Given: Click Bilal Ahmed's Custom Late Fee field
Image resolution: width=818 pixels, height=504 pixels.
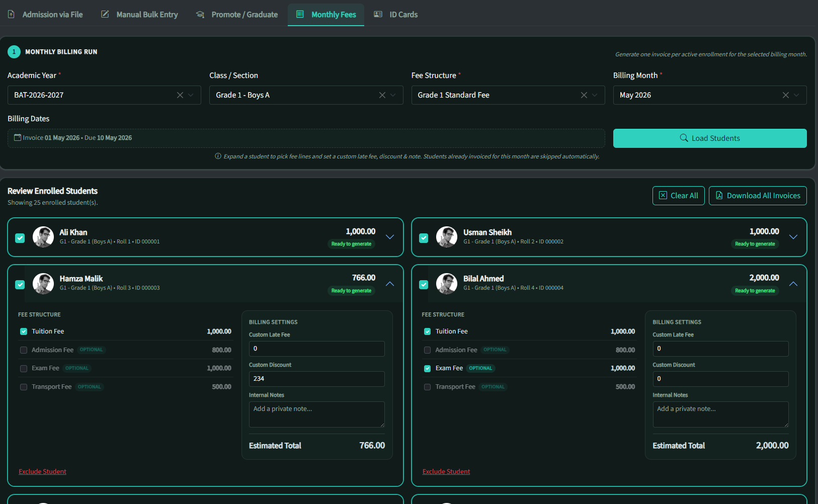Looking at the screenshot, I should tap(720, 349).
